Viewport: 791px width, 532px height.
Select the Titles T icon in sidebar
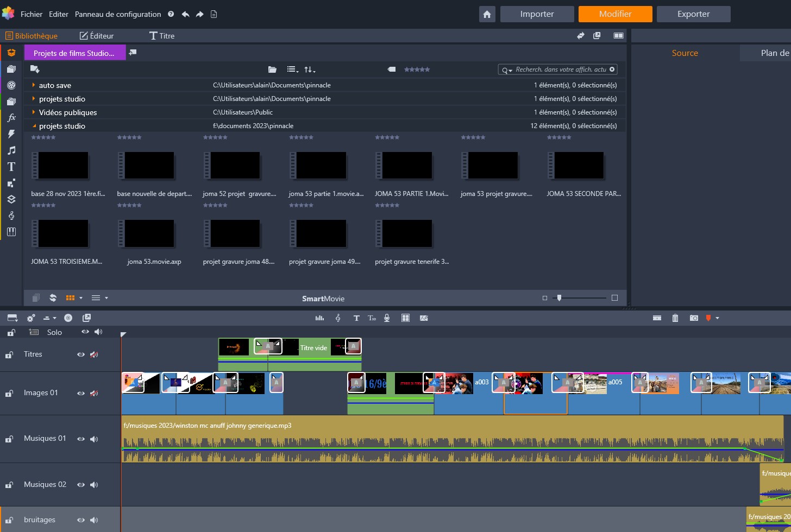click(x=11, y=167)
